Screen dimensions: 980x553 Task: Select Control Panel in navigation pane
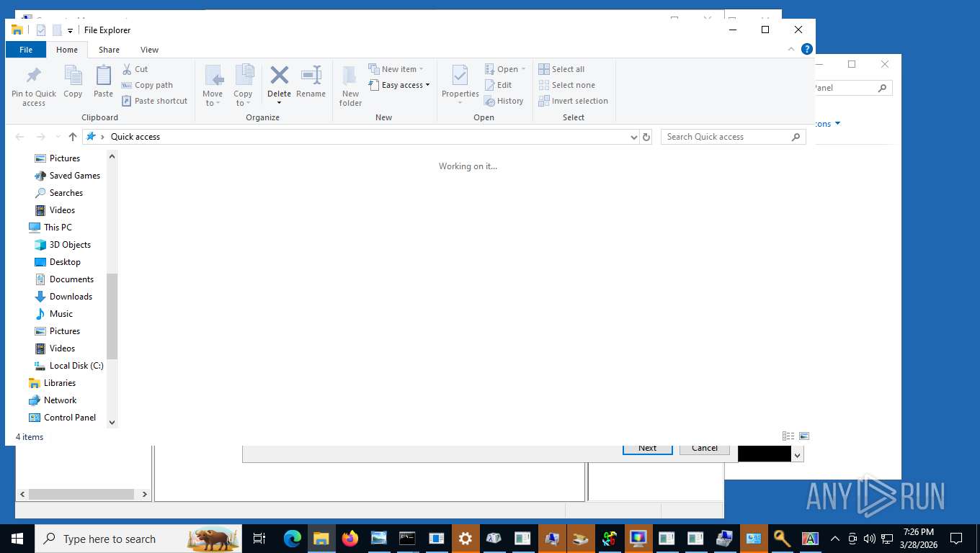pos(70,418)
